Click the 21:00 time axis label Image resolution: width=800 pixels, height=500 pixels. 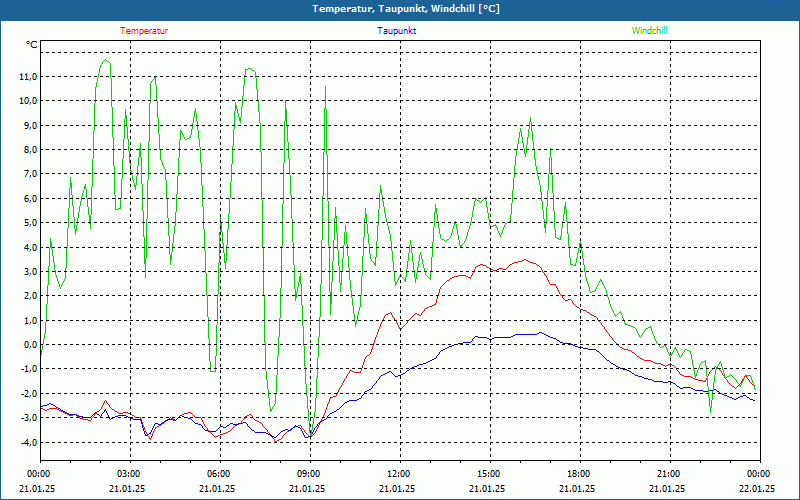coord(667,473)
